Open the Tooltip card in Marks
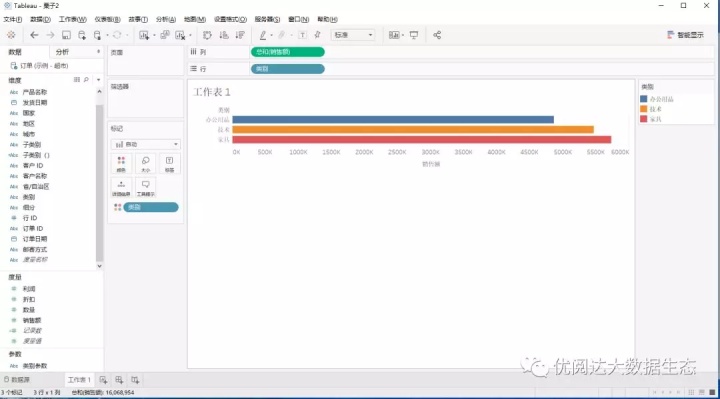 click(146, 188)
